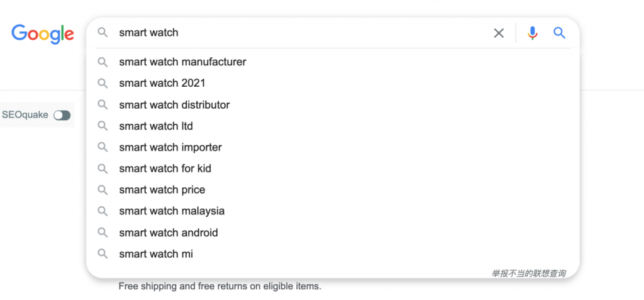Click magnifier icon beside smart watch mi
Screen dimensions: 644x300
coord(103,254)
